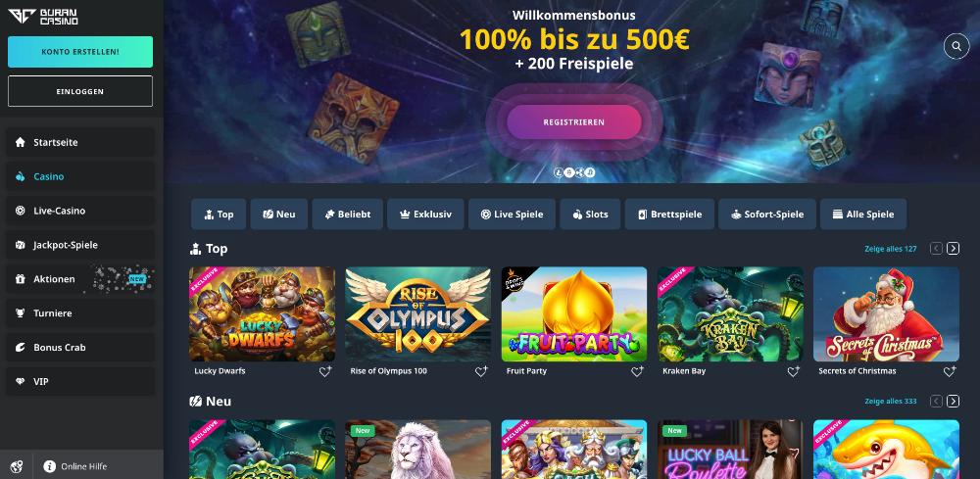Open the search magnifier icon

(x=955, y=46)
